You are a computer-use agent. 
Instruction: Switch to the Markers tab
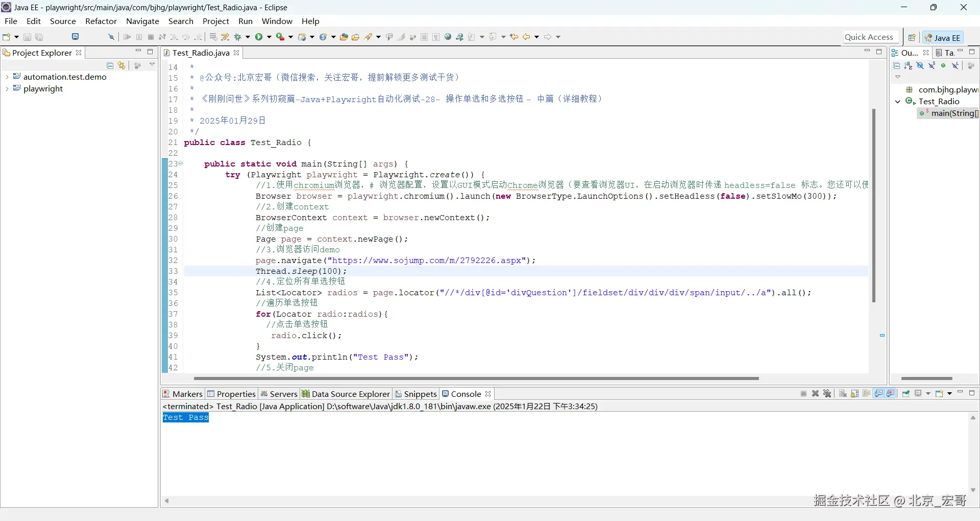[183, 394]
